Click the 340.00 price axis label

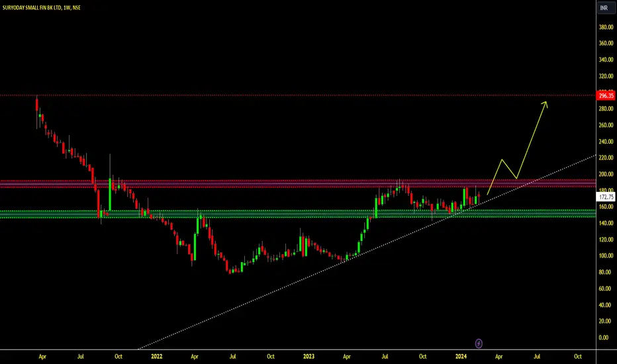[x=606, y=60]
